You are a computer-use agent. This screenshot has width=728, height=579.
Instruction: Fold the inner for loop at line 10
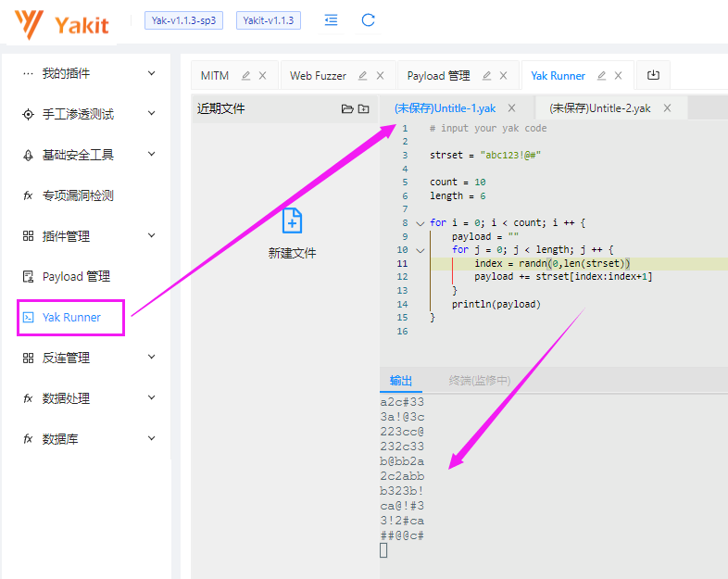pyautogui.click(x=420, y=251)
